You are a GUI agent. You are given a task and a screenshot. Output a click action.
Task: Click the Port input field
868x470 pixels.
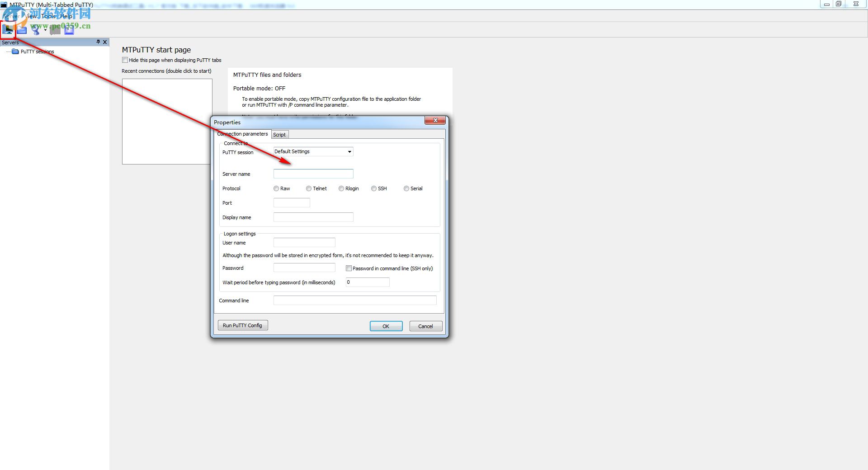292,202
